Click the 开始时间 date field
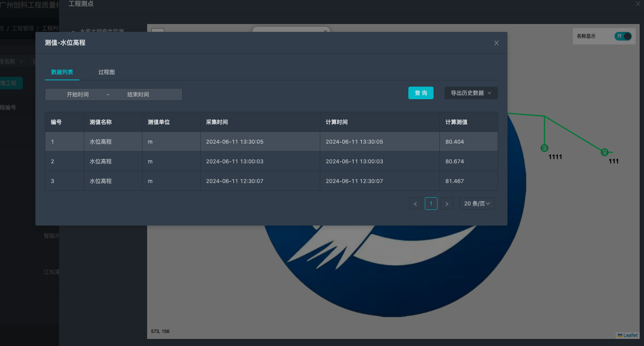The height and width of the screenshot is (346, 644). click(x=78, y=94)
